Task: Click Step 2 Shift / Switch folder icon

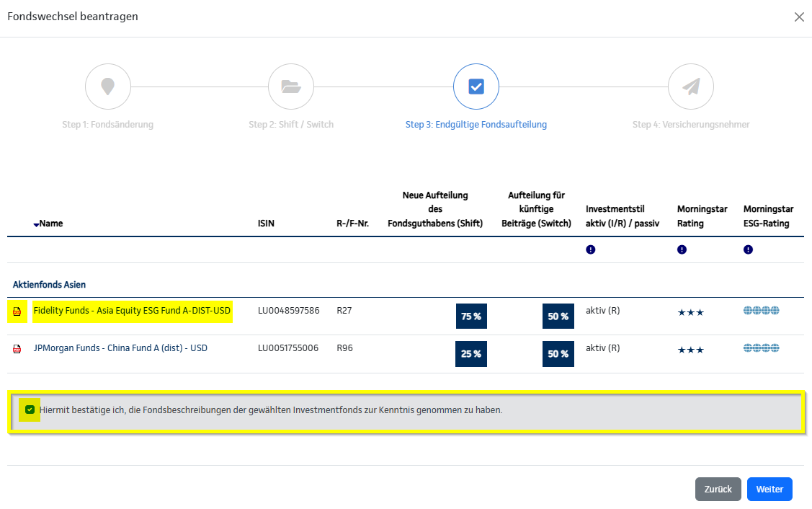Action: tap(291, 87)
